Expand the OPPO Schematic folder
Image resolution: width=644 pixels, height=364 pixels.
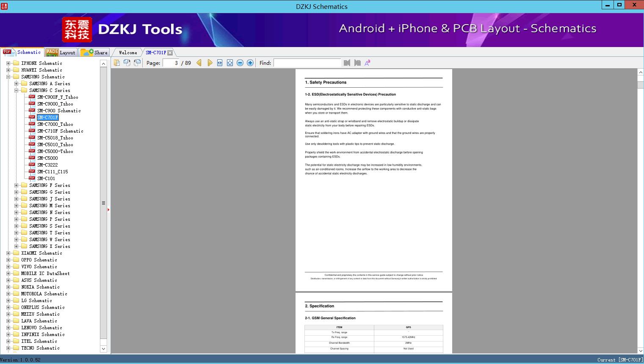tap(8, 260)
